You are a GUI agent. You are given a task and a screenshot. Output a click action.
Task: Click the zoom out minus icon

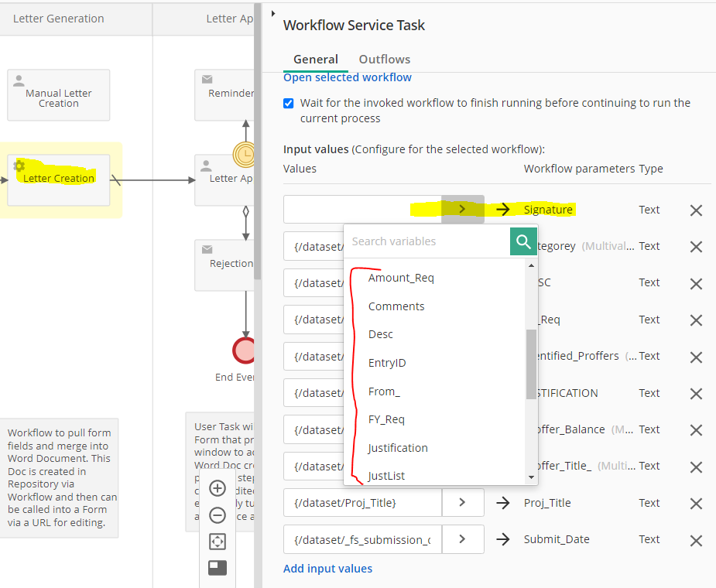pyautogui.click(x=218, y=515)
